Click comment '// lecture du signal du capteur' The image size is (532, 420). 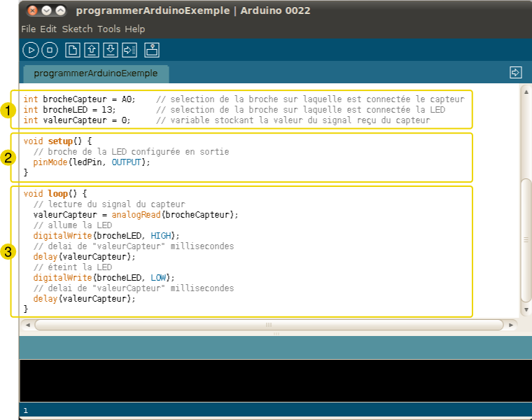[x=109, y=204]
